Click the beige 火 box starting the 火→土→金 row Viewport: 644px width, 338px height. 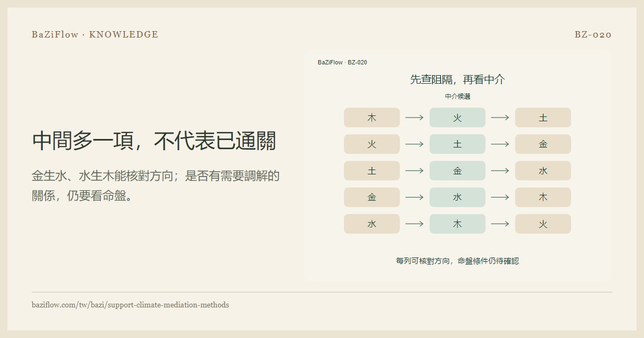tap(372, 144)
